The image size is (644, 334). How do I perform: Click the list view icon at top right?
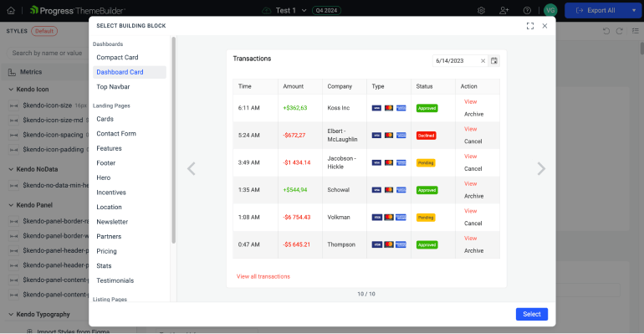(636, 31)
